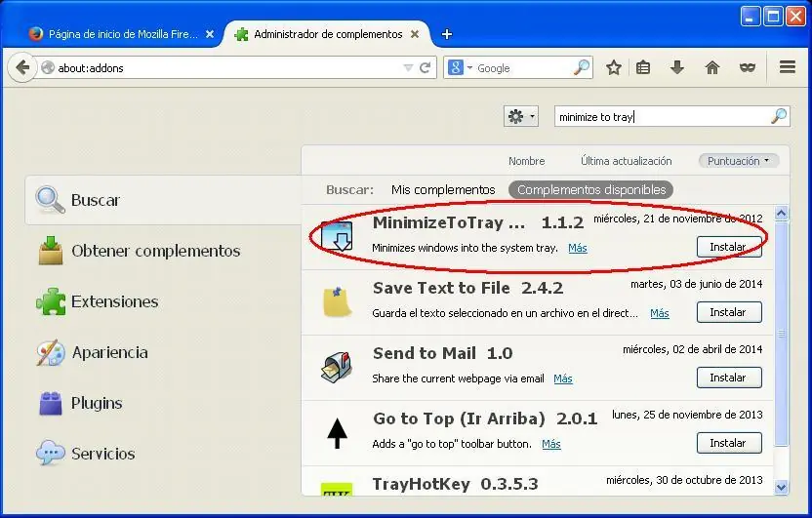Viewport: 812px width, 518px height.
Task: Click the results list scrollbar thumb
Action: tap(782, 334)
